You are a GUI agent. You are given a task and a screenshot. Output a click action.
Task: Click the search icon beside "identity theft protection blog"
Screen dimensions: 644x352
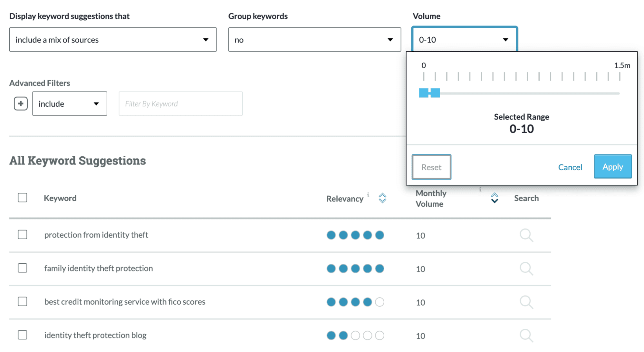tap(526, 335)
